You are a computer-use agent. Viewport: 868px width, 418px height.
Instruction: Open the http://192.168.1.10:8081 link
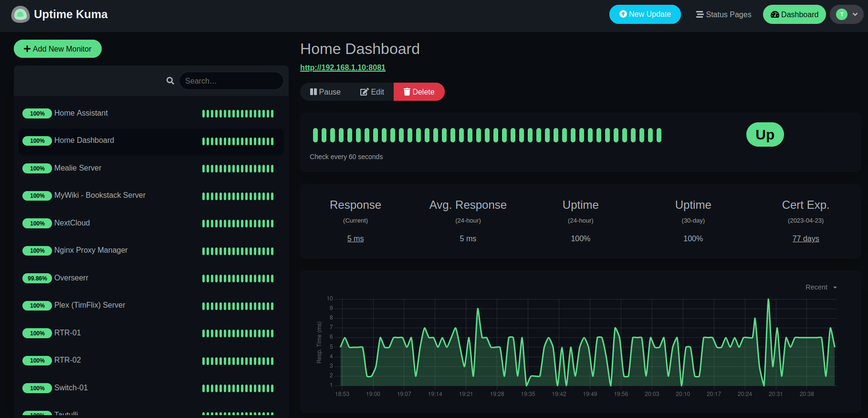(343, 67)
